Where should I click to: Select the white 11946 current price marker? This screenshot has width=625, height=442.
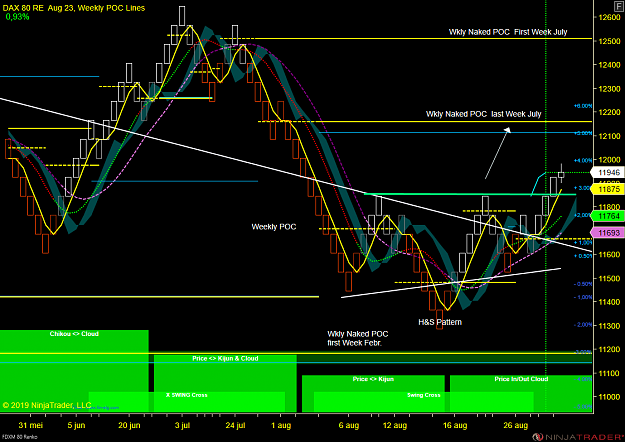608,173
